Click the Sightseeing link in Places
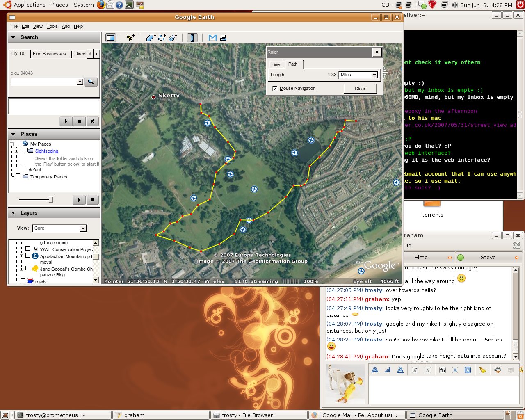The height and width of the screenshot is (420, 525). click(47, 151)
